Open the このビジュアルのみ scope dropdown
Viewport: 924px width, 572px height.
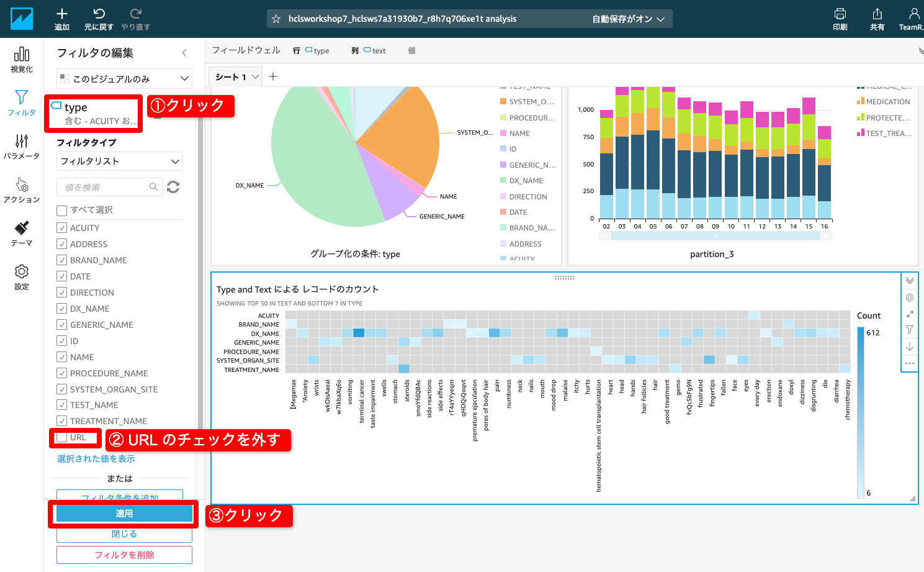click(x=124, y=79)
